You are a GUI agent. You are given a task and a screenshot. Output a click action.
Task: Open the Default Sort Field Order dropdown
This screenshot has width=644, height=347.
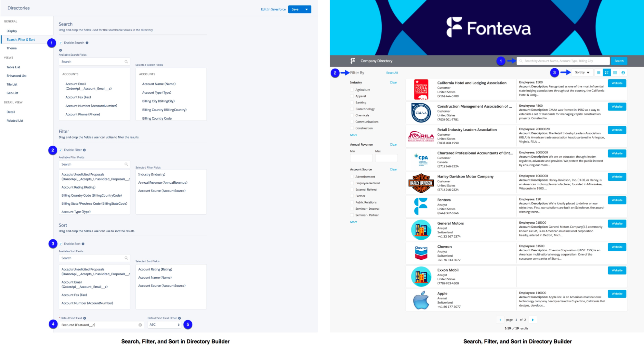tap(164, 324)
